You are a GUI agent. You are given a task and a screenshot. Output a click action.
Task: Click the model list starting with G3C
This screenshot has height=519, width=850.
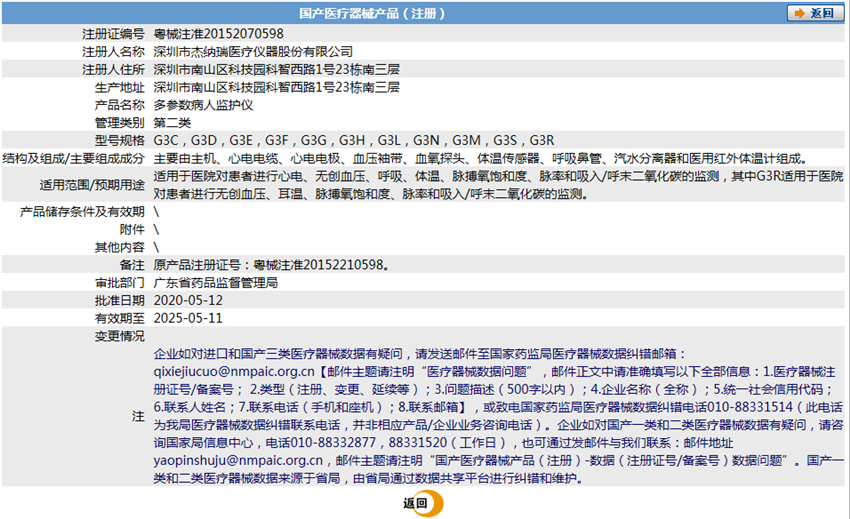coord(354,140)
